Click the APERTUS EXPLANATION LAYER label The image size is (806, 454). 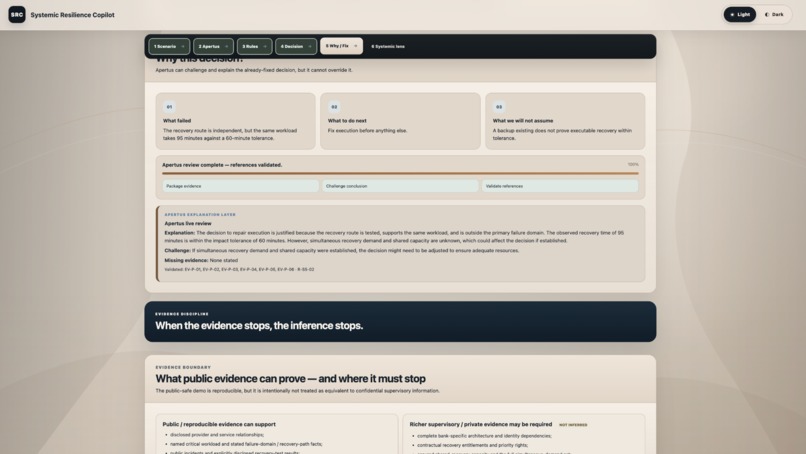(200, 214)
